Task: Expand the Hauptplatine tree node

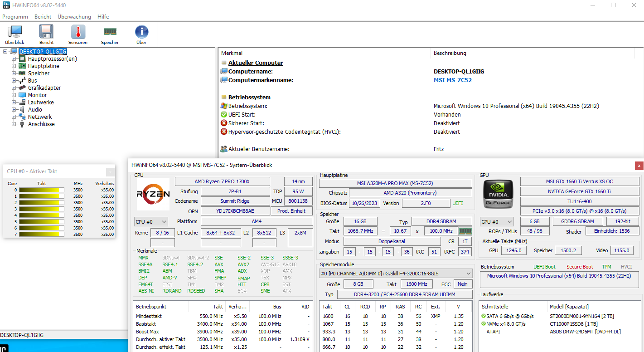Action: tap(14, 66)
